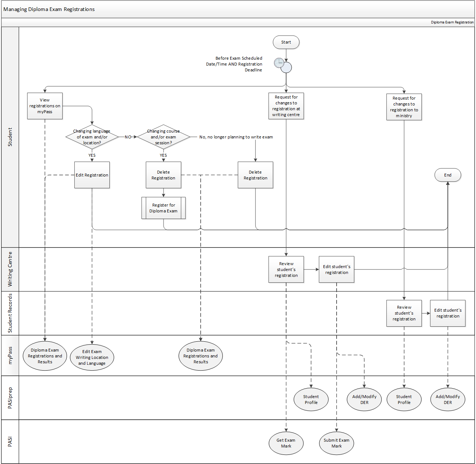Select Review student's registration in Writing Centre lane
476x464 pixels.
click(x=286, y=270)
